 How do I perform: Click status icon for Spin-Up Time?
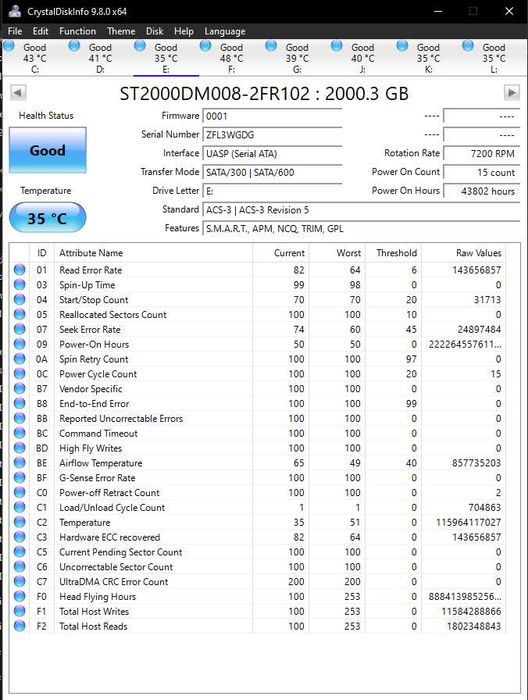[19, 284]
